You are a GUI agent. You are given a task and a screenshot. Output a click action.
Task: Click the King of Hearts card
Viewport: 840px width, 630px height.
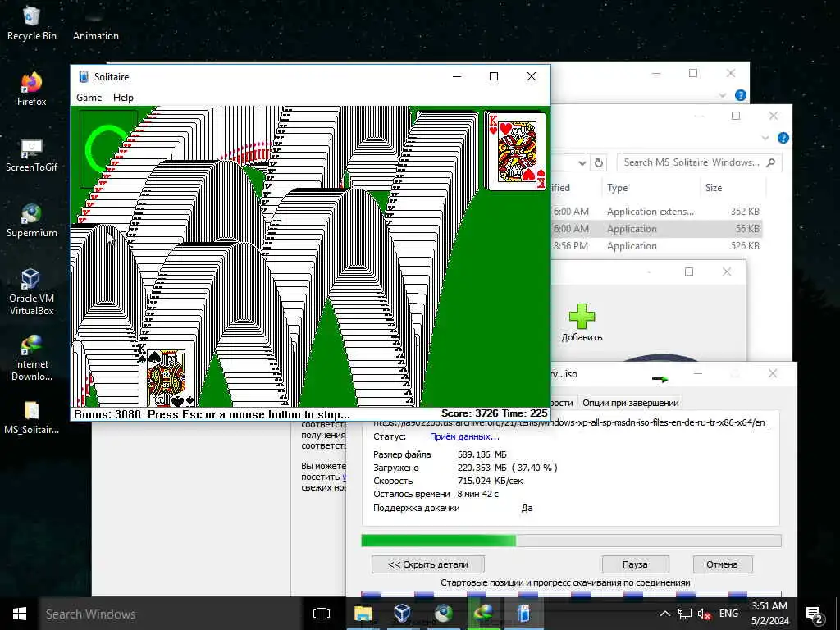click(x=515, y=151)
